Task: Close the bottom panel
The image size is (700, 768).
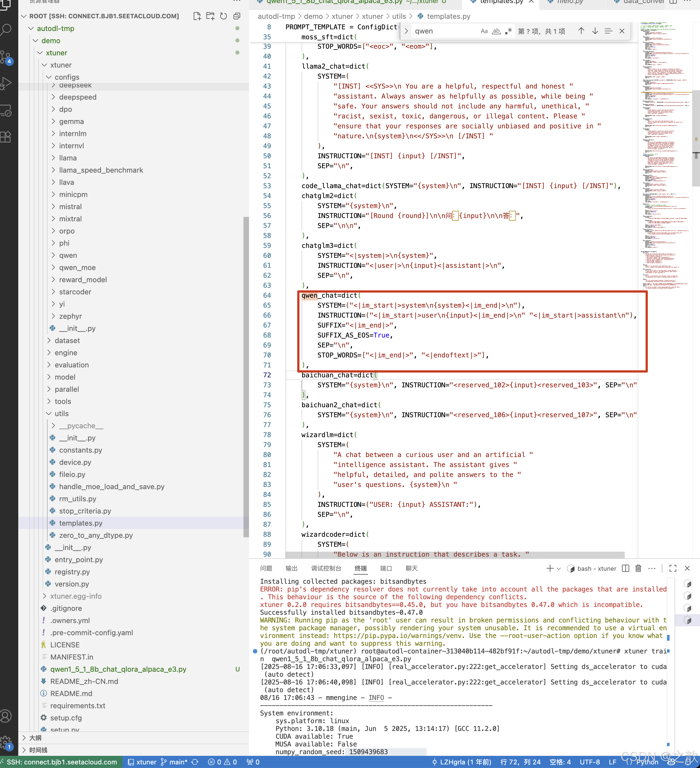Action: [x=687, y=568]
